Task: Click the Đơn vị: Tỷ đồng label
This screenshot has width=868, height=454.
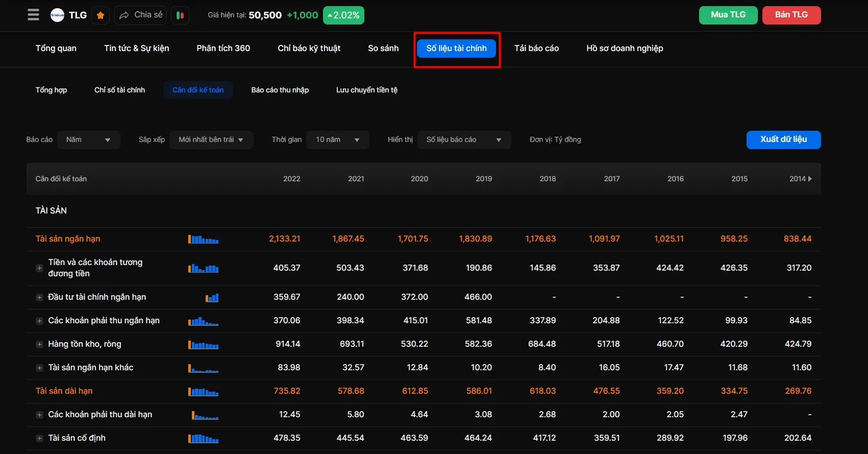Action: (555, 140)
